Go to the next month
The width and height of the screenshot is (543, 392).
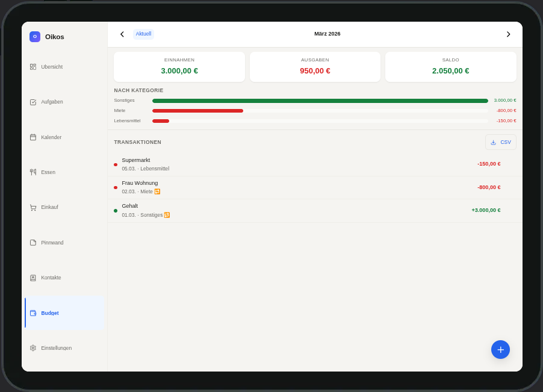pyautogui.click(x=508, y=34)
